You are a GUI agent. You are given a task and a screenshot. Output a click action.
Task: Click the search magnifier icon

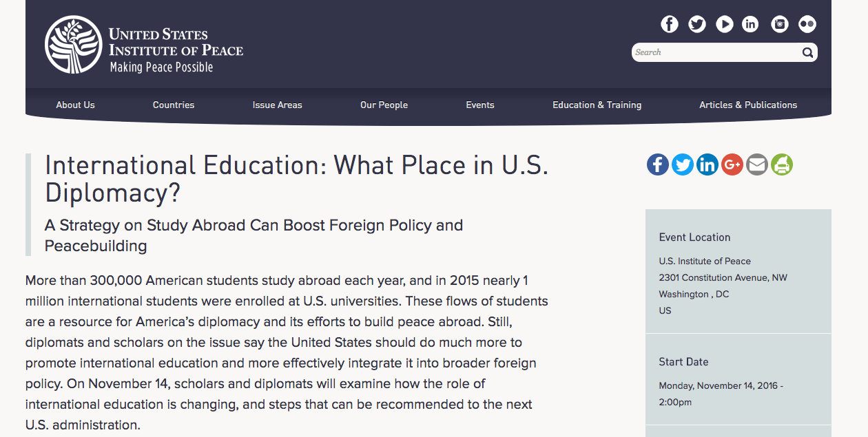tap(807, 53)
